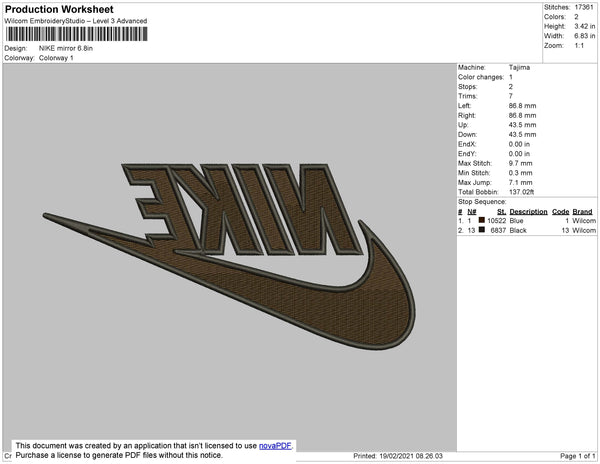Click the Total Bobbin value 137.02ft

click(523, 193)
